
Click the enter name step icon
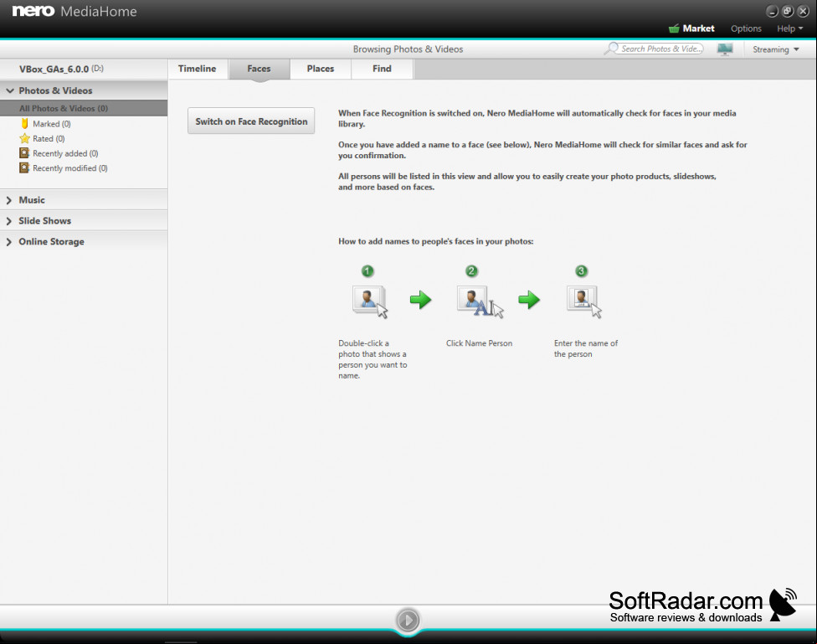pyautogui.click(x=584, y=301)
